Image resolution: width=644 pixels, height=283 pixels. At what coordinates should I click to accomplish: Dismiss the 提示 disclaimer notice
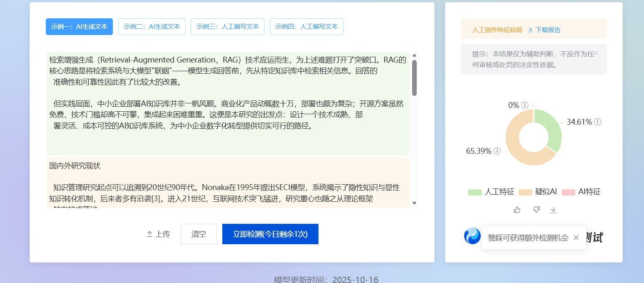pyautogui.click(x=596, y=53)
